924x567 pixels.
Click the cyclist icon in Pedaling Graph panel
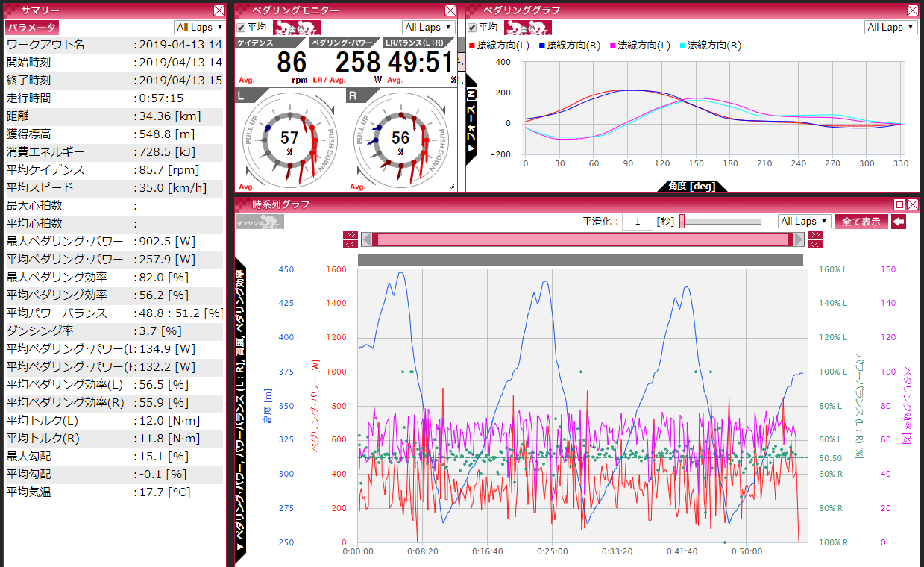pyautogui.click(x=528, y=28)
